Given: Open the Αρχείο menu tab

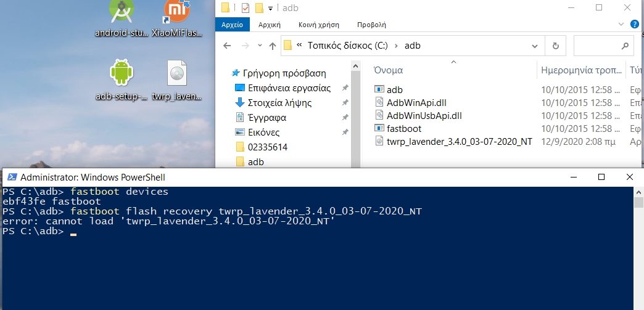Looking at the screenshot, I should [x=233, y=25].
